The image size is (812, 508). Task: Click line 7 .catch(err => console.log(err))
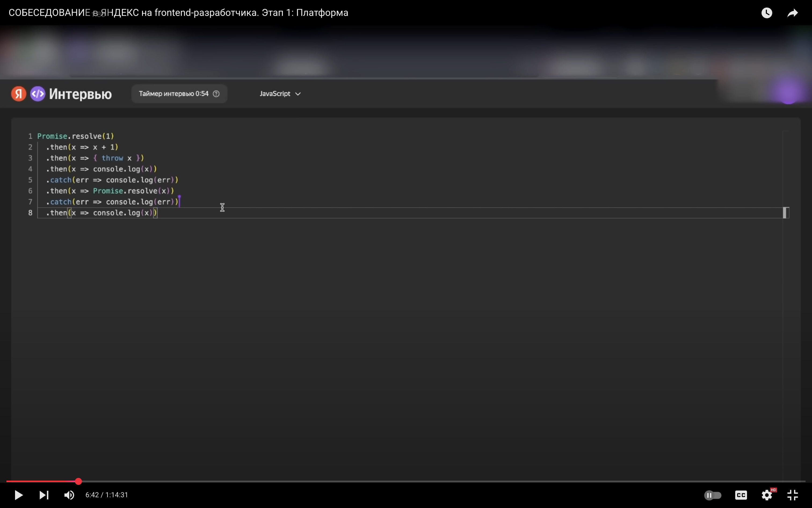[112, 202]
